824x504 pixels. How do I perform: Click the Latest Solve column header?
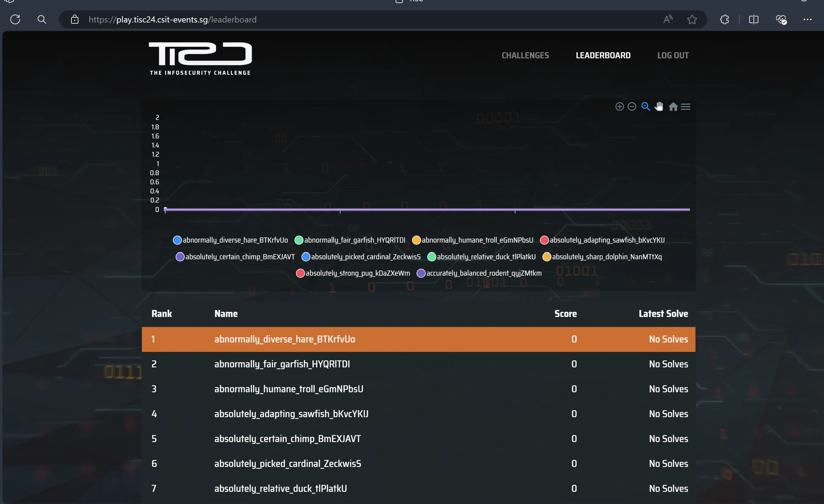[663, 314]
